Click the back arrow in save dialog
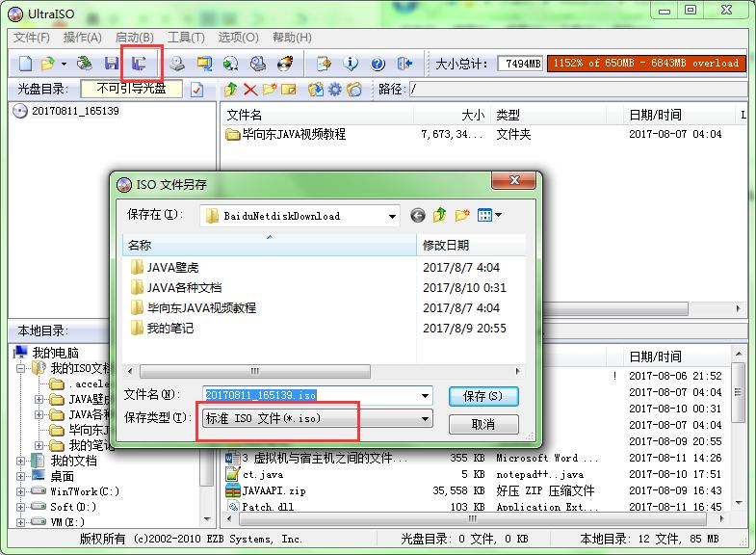756x555 pixels. pyautogui.click(x=418, y=215)
